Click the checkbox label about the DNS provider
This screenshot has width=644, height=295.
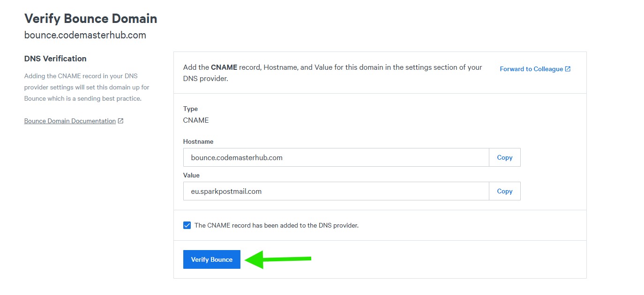(x=276, y=225)
